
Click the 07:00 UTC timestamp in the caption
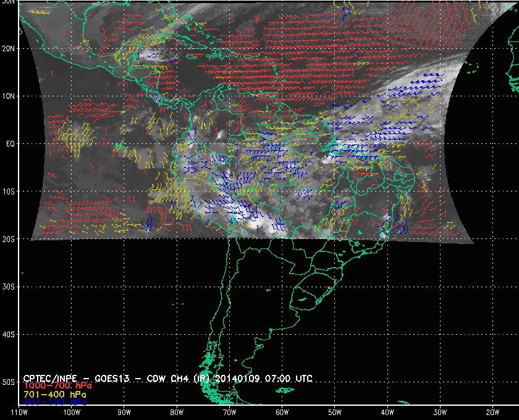coord(289,379)
